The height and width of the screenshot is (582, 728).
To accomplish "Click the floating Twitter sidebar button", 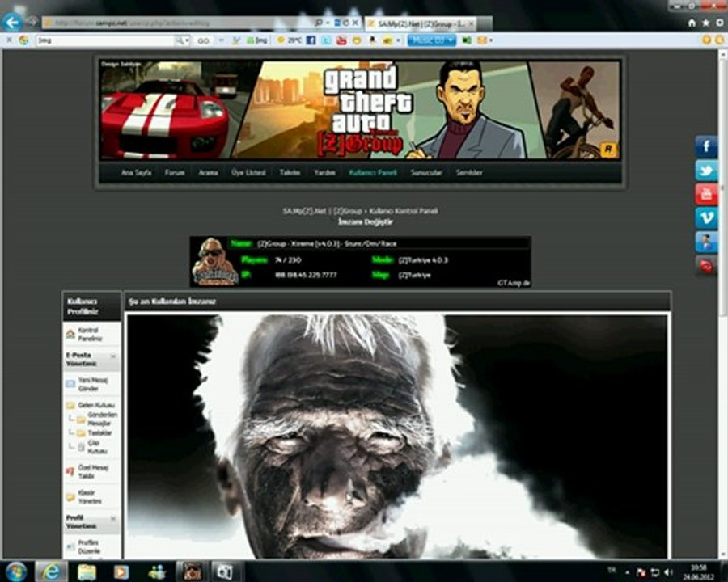I will (706, 171).
